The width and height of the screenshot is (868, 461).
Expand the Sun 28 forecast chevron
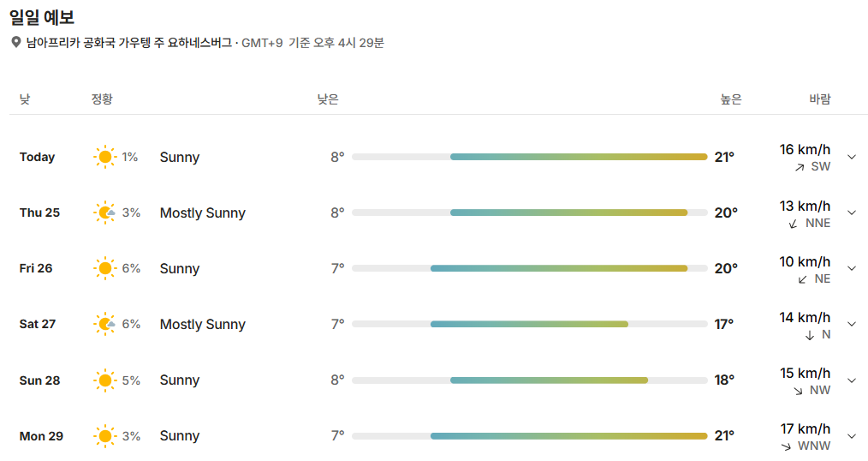(852, 380)
